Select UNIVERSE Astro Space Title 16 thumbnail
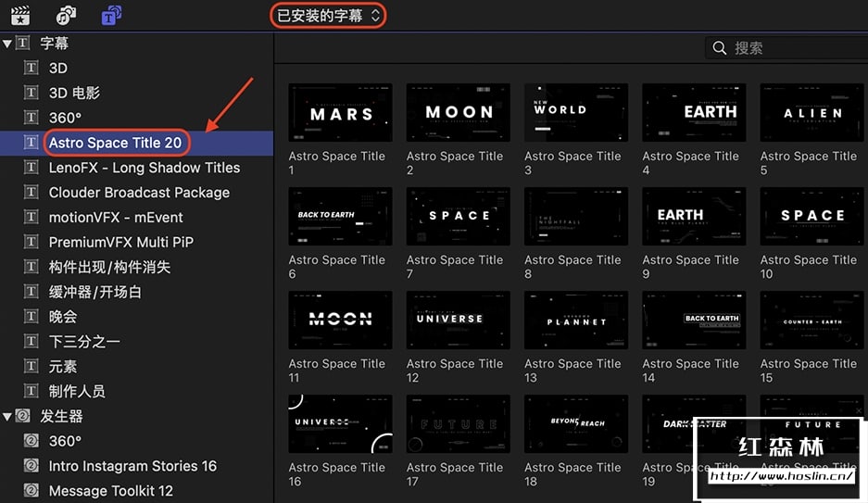 tap(341, 424)
